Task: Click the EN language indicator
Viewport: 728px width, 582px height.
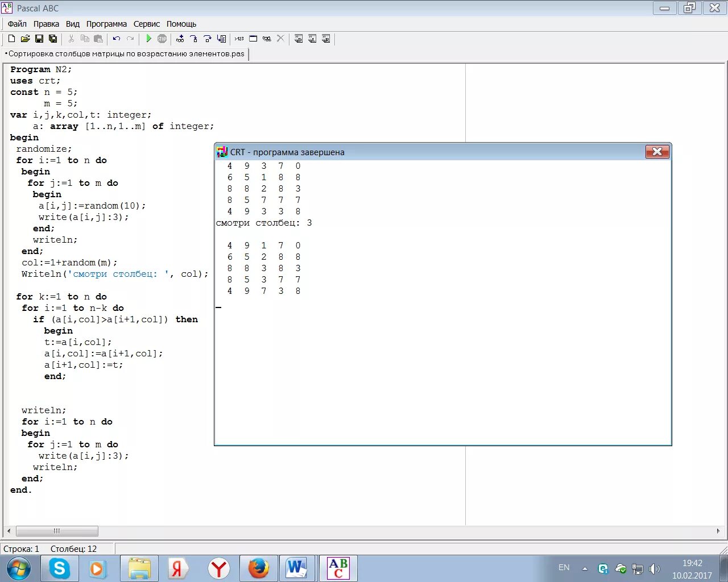Action: click(564, 567)
